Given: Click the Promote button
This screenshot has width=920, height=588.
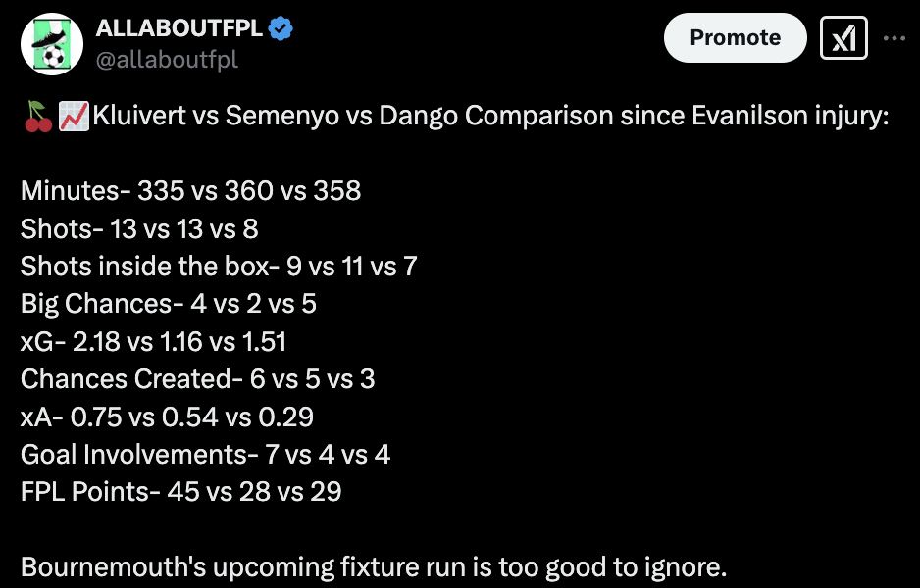Looking at the screenshot, I should pyautogui.click(x=736, y=37).
